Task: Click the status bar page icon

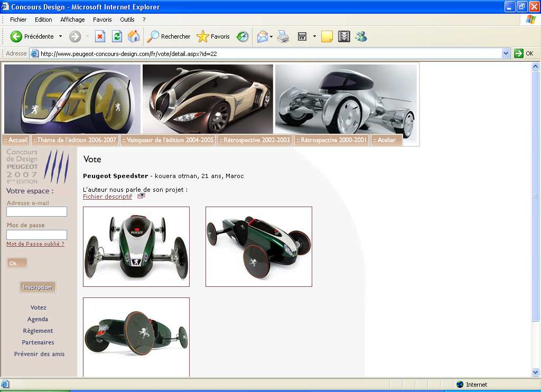Action: point(5,384)
